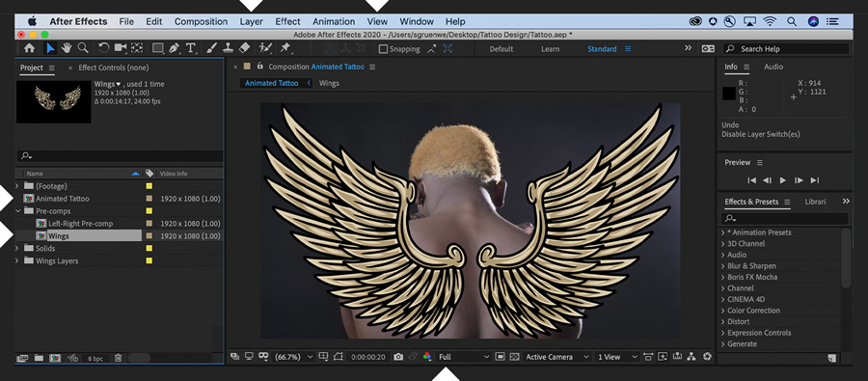The width and height of the screenshot is (868, 381).
Task: Select the Puppet Pin tool
Action: 285,48
